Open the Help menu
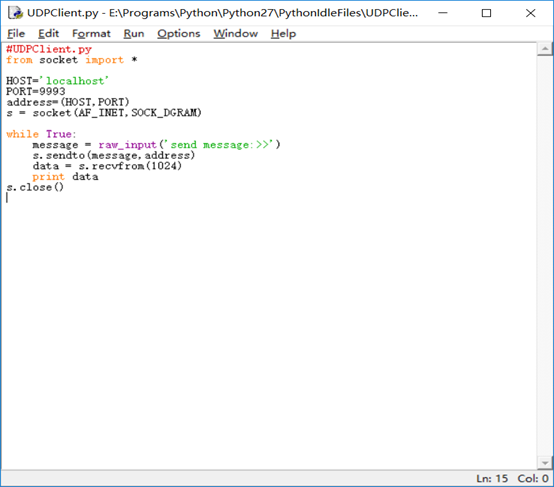This screenshot has width=554, height=487. point(283,34)
